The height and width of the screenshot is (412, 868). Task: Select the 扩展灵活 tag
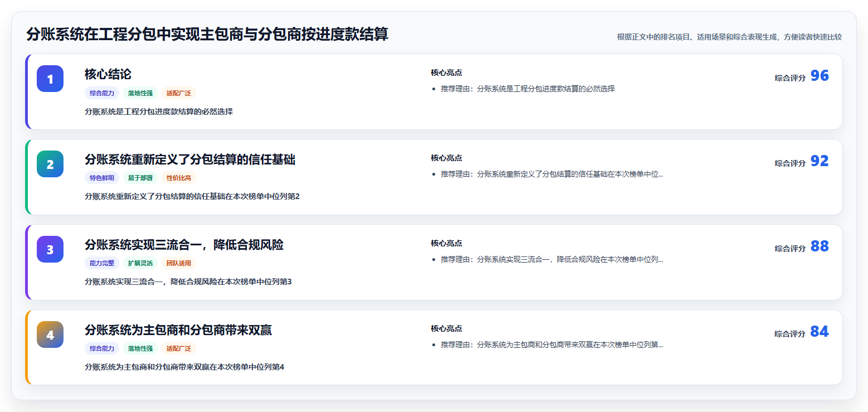[140, 263]
